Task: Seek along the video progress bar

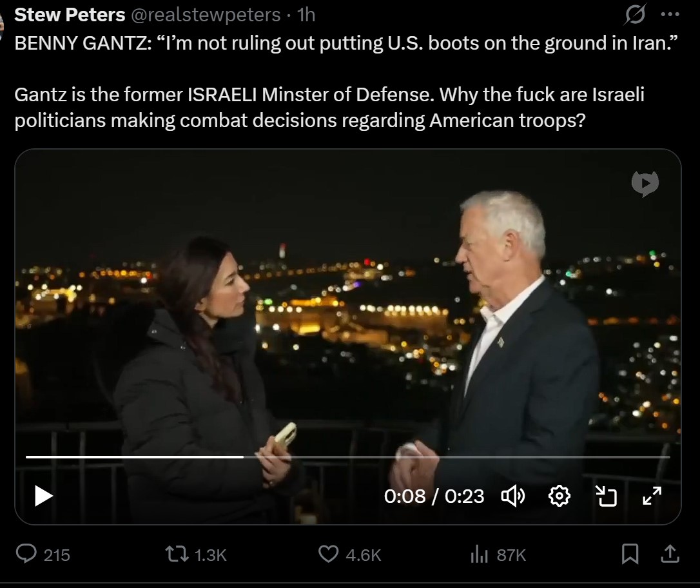Action: pyautogui.click(x=348, y=456)
